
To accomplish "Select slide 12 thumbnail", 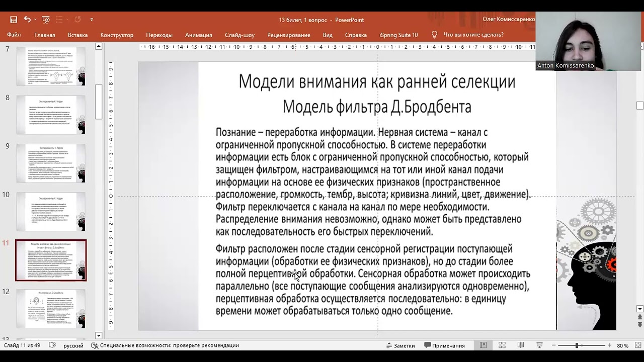I will [51, 309].
